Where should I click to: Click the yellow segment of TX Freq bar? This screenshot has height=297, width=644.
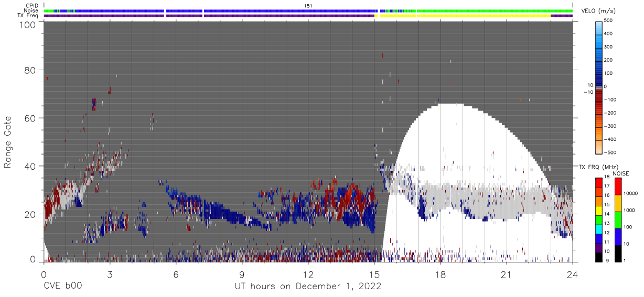point(465,16)
